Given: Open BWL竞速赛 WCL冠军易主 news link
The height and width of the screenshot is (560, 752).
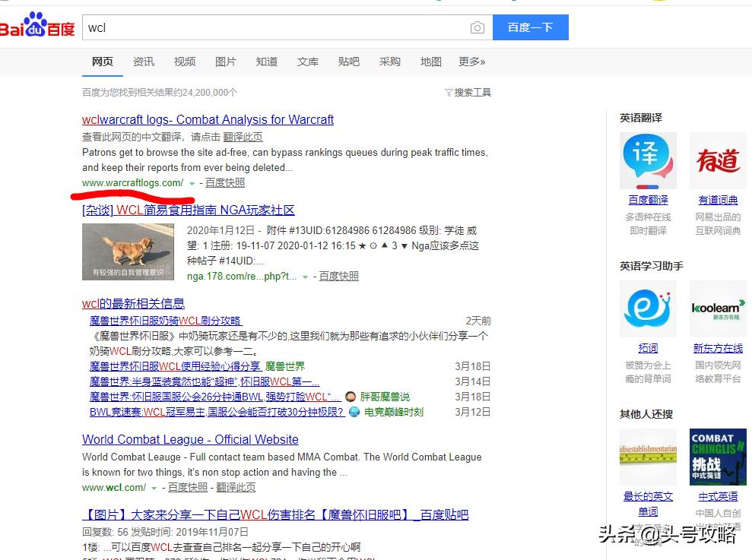Looking at the screenshot, I should pyautogui.click(x=217, y=412).
